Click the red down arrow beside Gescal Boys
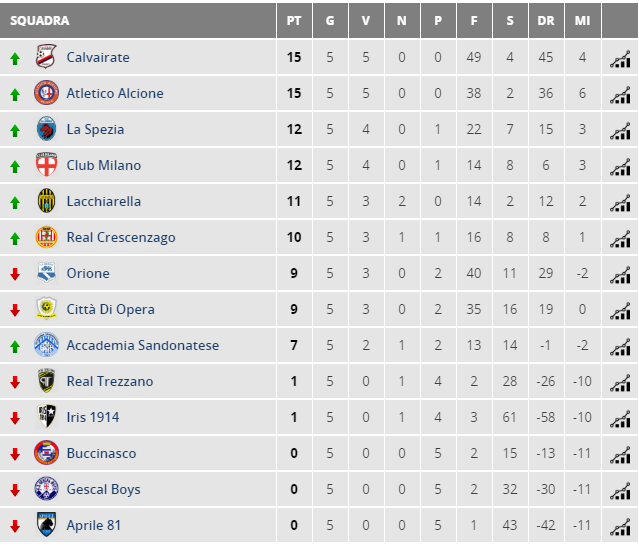The height and width of the screenshot is (547, 639). point(15,490)
